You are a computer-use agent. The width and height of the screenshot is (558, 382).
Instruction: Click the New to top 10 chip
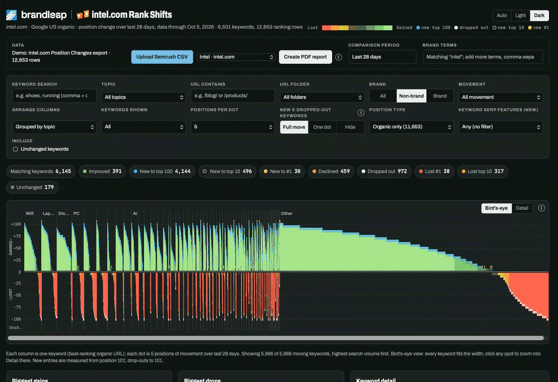point(227,171)
